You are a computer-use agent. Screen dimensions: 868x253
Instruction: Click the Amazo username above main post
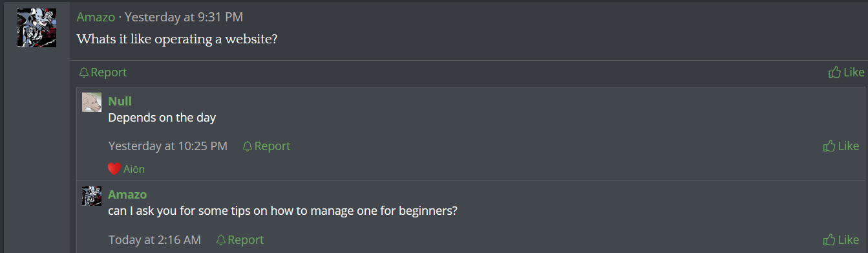[x=96, y=17]
